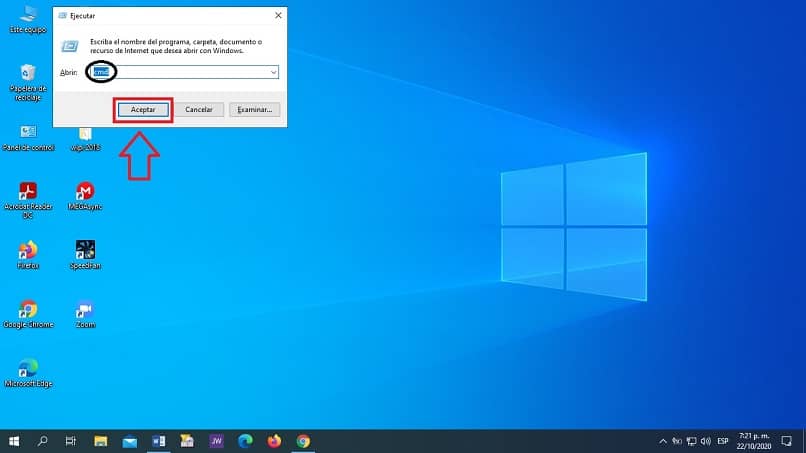Open volume control tray icon
The width and height of the screenshot is (806, 453).
pyautogui.click(x=706, y=441)
